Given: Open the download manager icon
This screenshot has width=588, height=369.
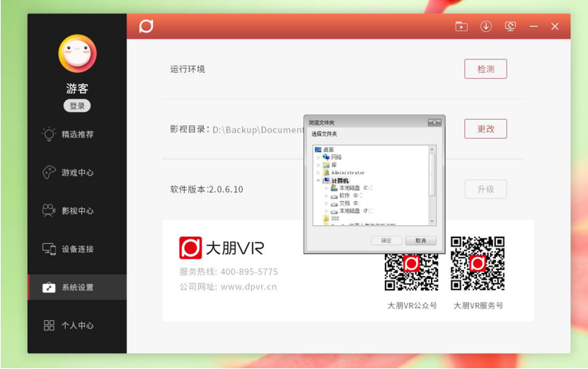Looking at the screenshot, I should click(485, 26).
